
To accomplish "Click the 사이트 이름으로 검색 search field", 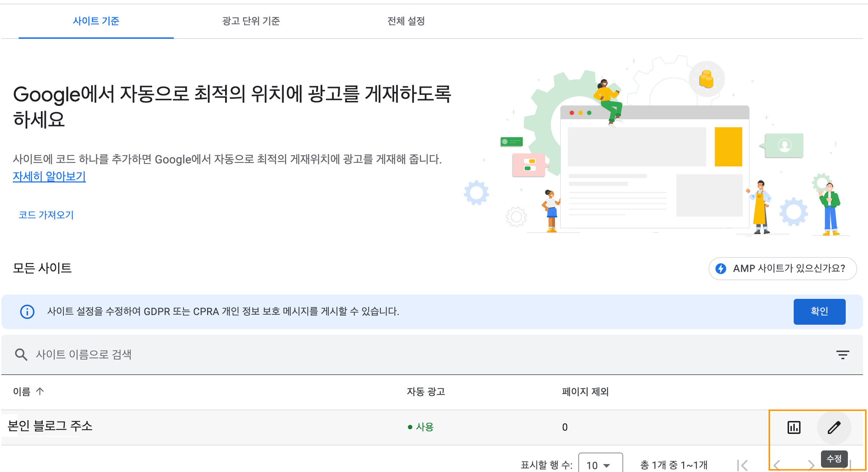I will [144, 355].
